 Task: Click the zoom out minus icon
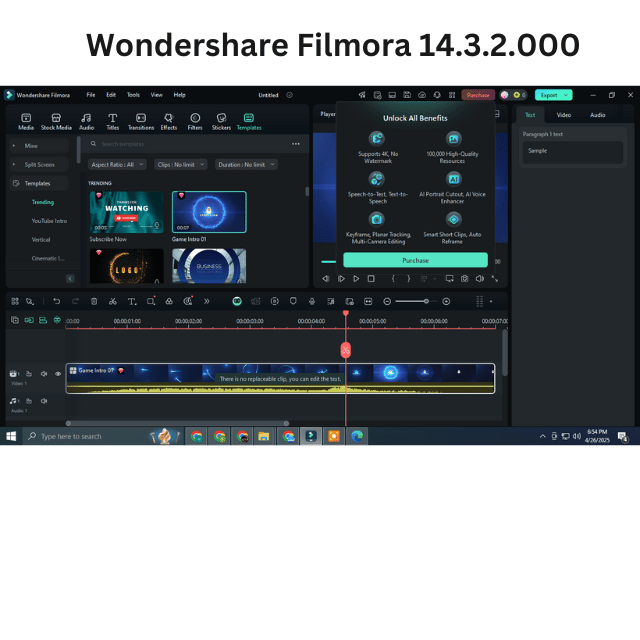click(x=387, y=301)
